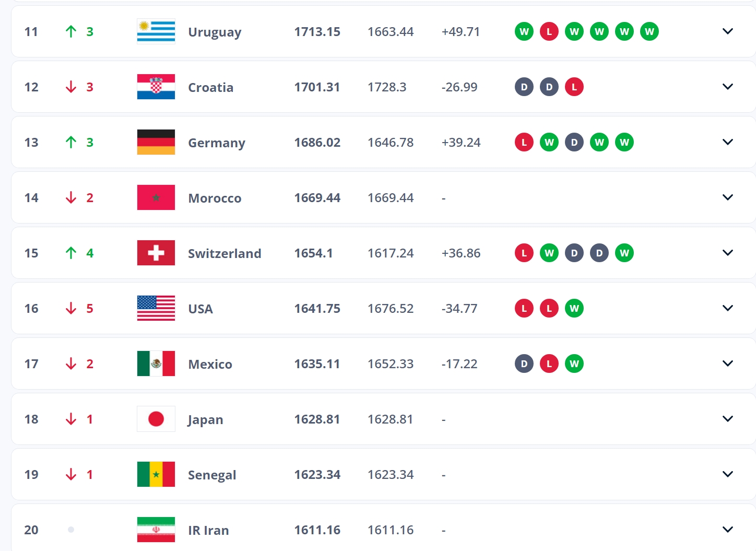Expand the Senegal row details
This screenshot has width=756, height=551.
point(727,474)
